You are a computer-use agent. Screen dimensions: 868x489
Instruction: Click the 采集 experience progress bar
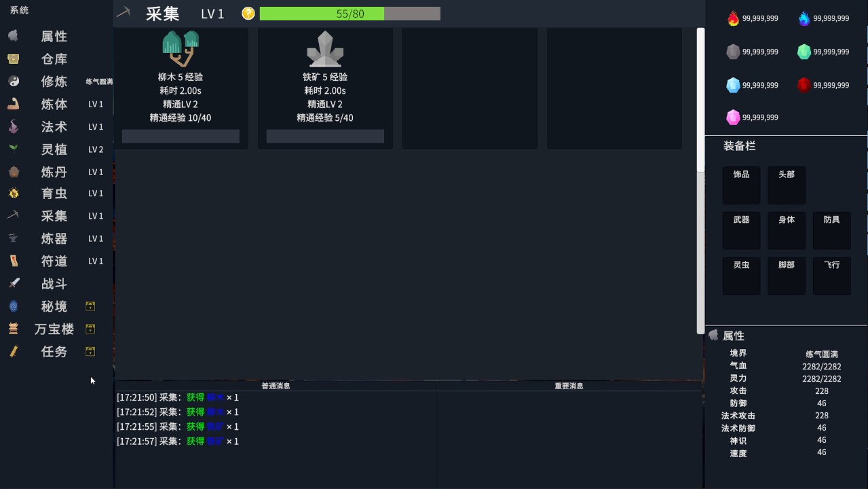click(350, 14)
